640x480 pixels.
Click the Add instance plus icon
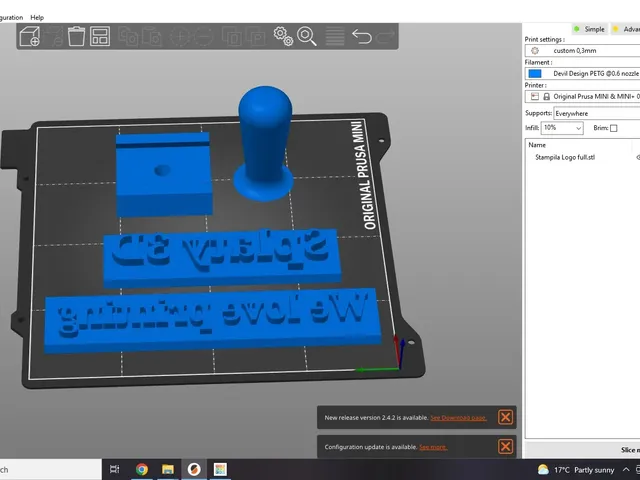(180, 36)
